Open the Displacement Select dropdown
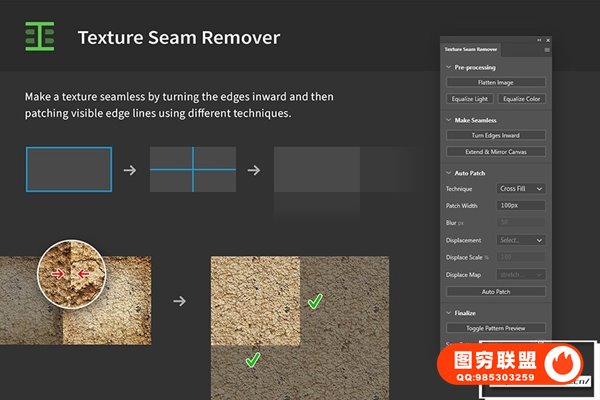 click(x=521, y=240)
